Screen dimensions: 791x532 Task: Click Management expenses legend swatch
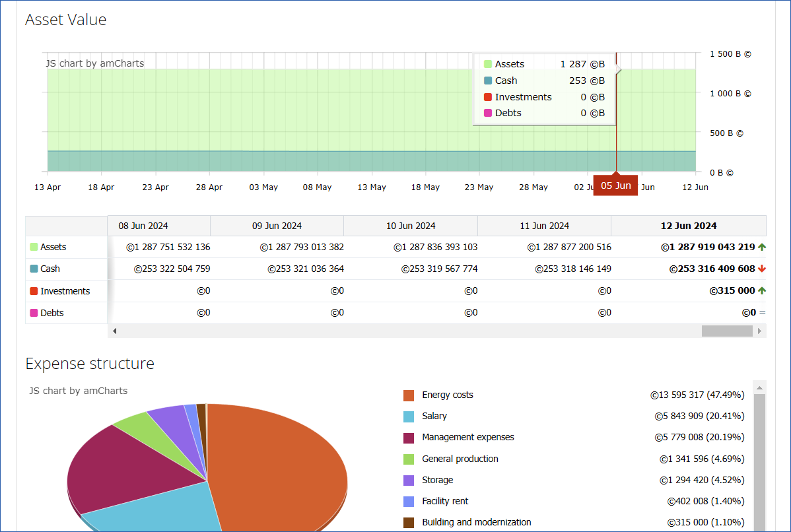[x=409, y=438]
